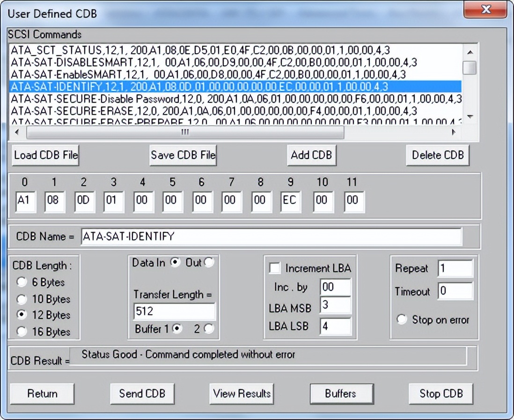The height and width of the screenshot is (420, 514).
Task: Select the 16 Bytes CDB length option
Action: click(x=22, y=332)
